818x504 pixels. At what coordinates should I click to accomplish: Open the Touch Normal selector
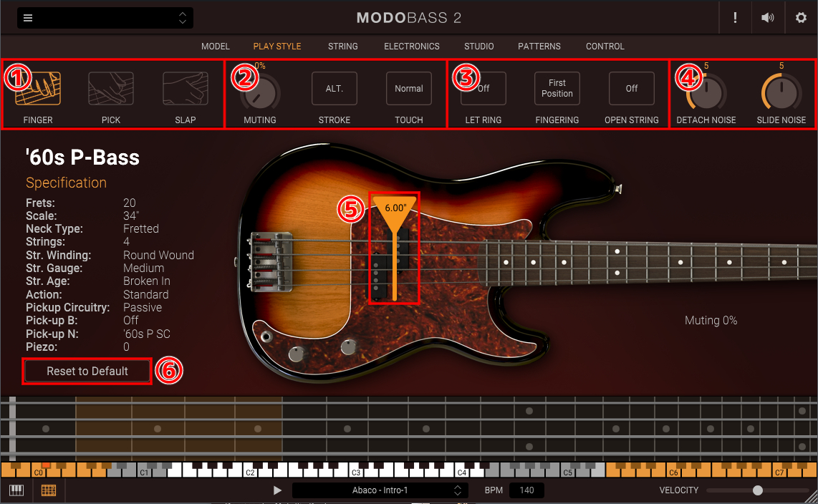pyautogui.click(x=409, y=89)
